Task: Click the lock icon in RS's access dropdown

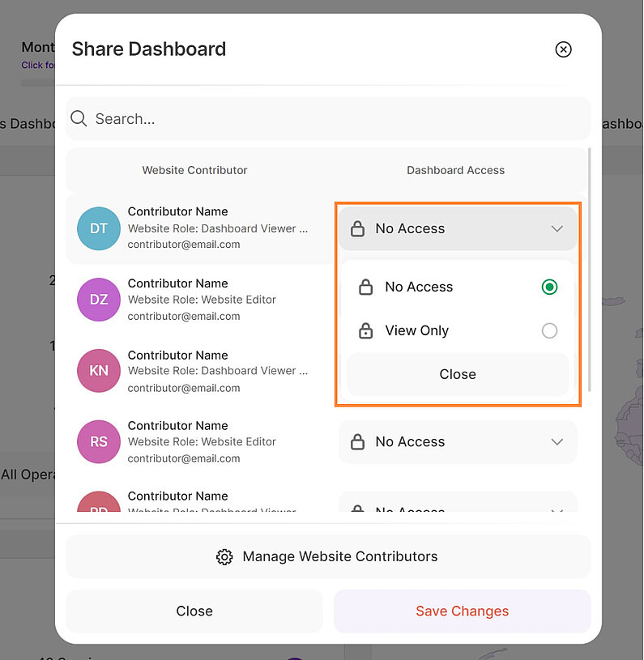Action: coord(357,441)
